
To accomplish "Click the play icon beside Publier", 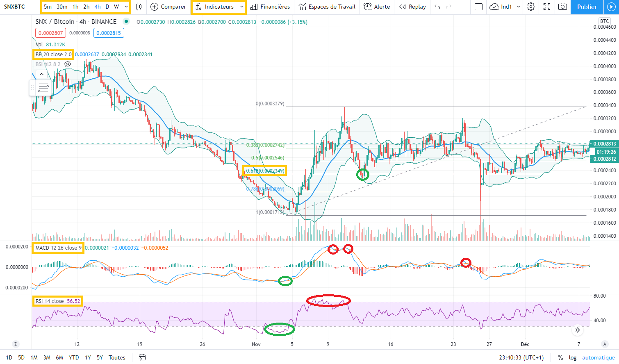I will coord(611,7).
